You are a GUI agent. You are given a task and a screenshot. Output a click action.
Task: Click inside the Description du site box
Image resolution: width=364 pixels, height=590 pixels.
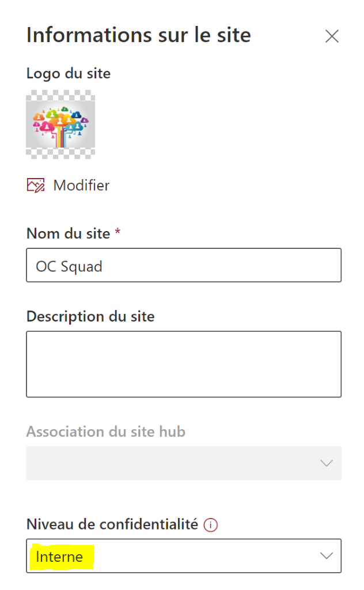pos(184,364)
